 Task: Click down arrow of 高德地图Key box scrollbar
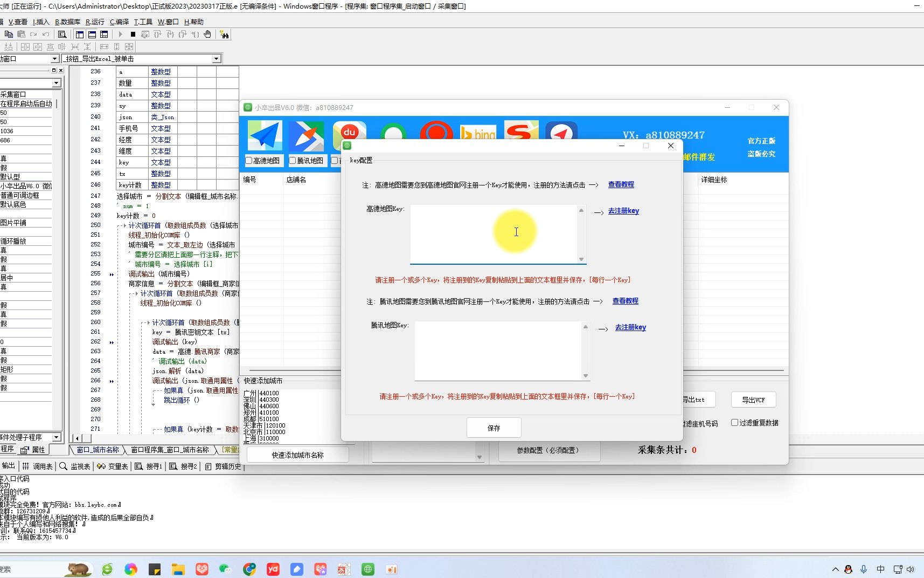tap(581, 259)
